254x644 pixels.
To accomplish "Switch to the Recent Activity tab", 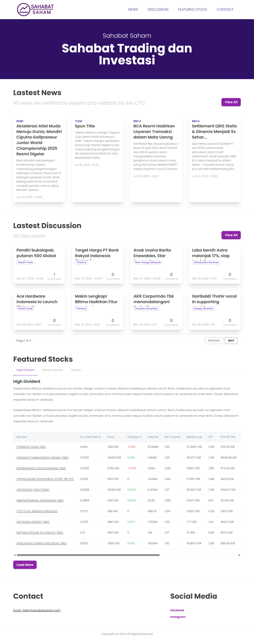I will 52,370.
